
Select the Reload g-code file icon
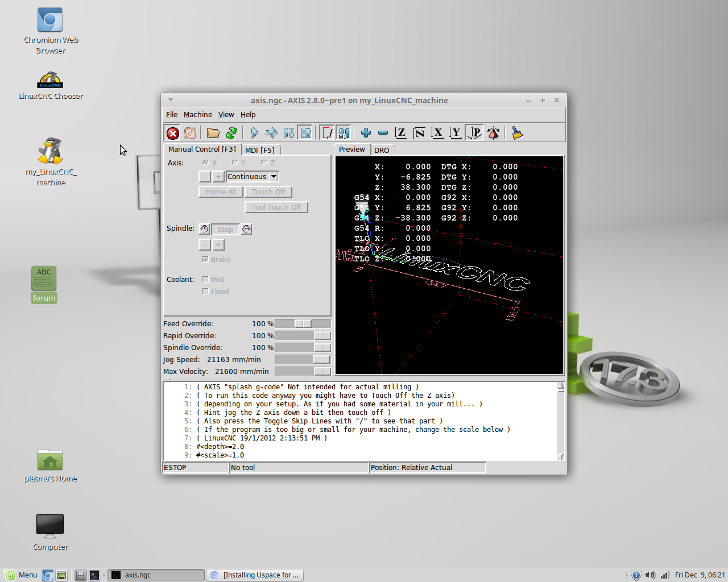[231, 132]
